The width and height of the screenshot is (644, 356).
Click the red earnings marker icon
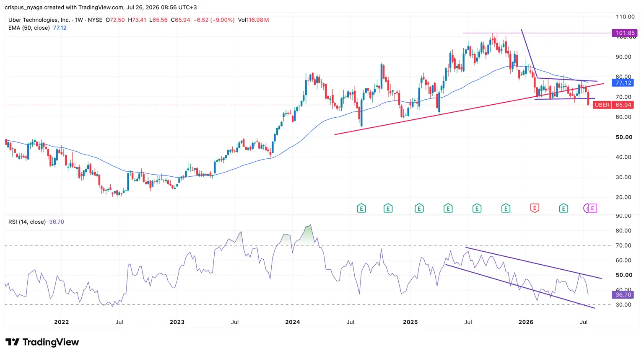point(535,208)
